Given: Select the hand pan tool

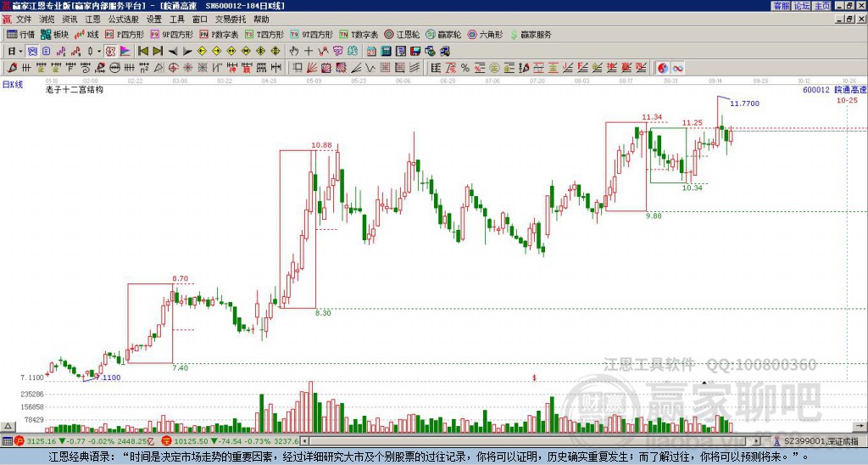Looking at the screenshot, I should coord(294,52).
